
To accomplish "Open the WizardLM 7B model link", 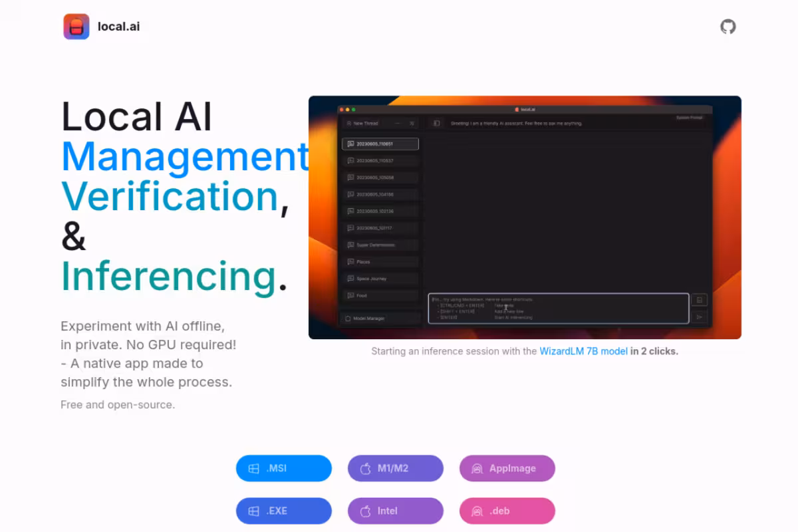I will (583, 351).
